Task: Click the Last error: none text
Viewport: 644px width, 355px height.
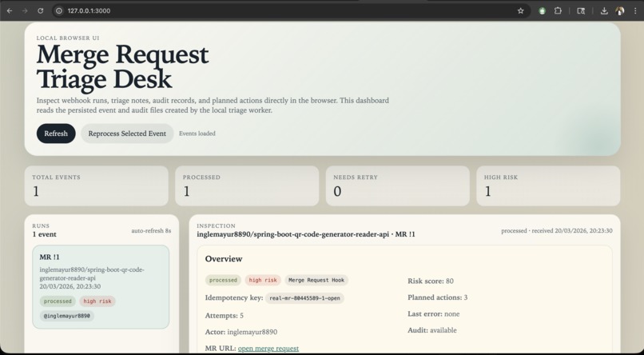Action: point(433,314)
